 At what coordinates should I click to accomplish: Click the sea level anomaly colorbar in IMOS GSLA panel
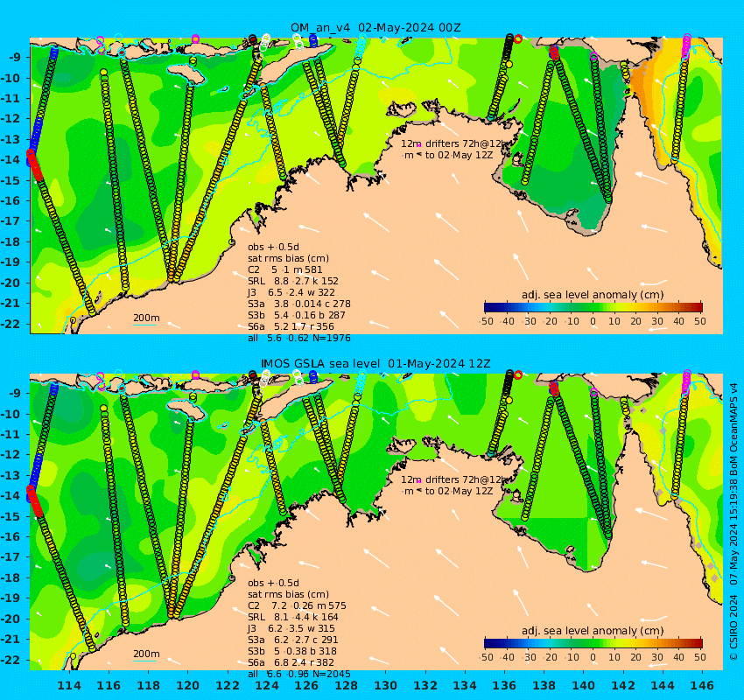(x=593, y=643)
